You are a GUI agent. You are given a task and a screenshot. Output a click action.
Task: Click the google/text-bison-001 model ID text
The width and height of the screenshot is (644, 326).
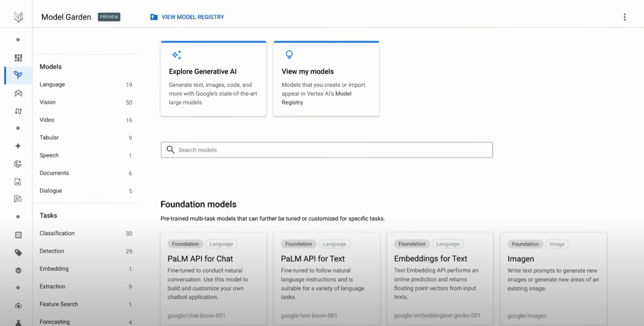(309, 315)
